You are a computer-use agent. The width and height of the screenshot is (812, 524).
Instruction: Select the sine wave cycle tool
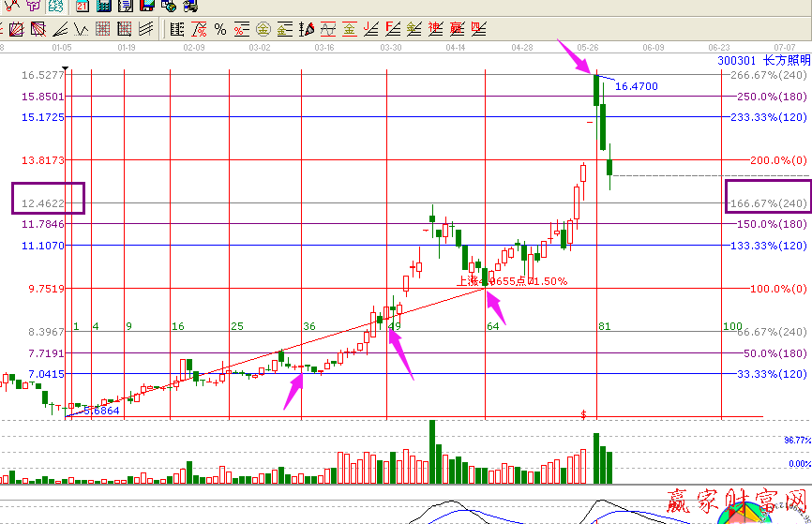tap(327, 29)
